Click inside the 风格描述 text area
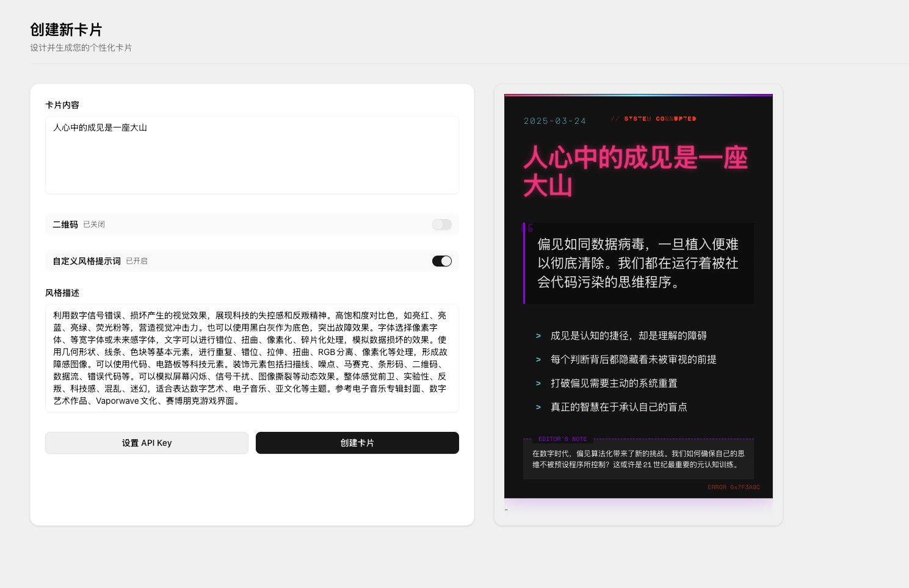909x588 pixels. click(x=252, y=358)
